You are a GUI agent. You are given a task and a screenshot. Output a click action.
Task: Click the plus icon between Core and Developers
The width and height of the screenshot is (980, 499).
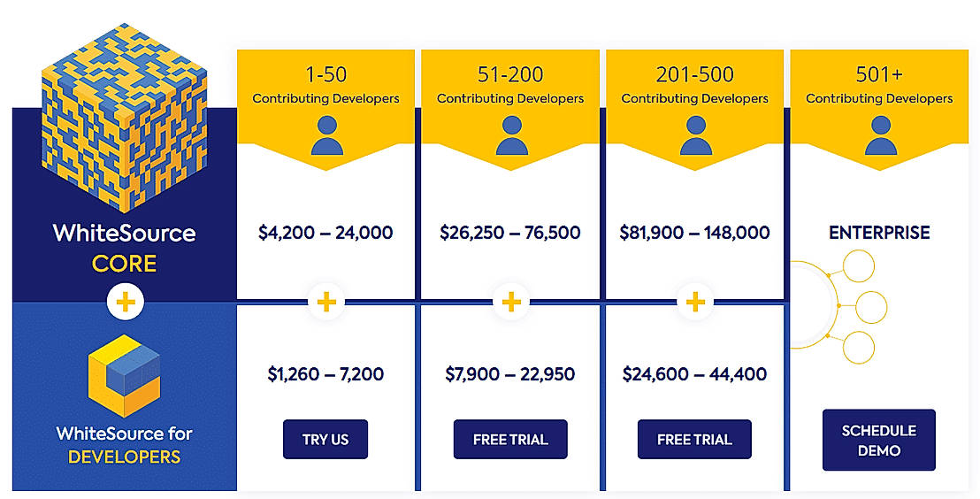(125, 303)
